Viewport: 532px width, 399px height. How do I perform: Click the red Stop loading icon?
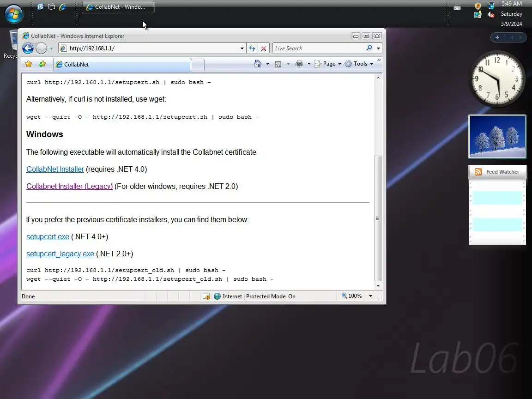pyautogui.click(x=264, y=48)
